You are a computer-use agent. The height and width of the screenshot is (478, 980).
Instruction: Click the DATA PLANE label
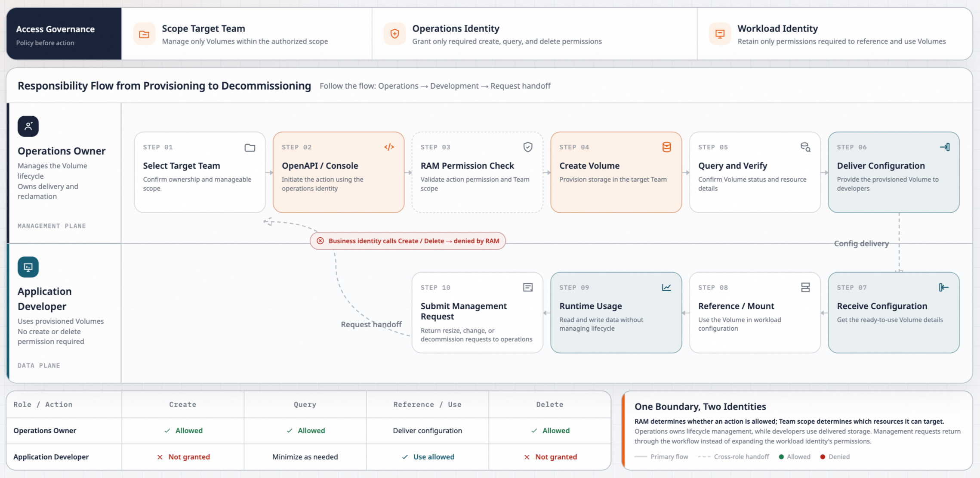click(39, 366)
